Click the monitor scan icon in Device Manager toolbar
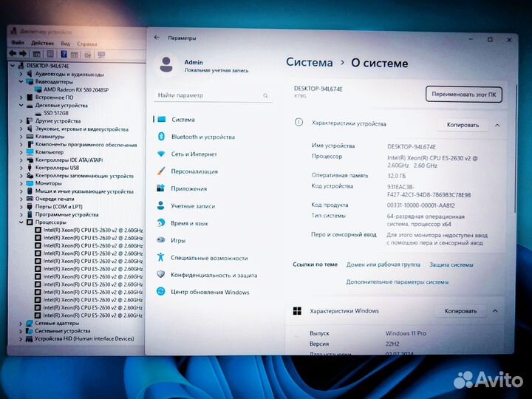 [101, 54]
